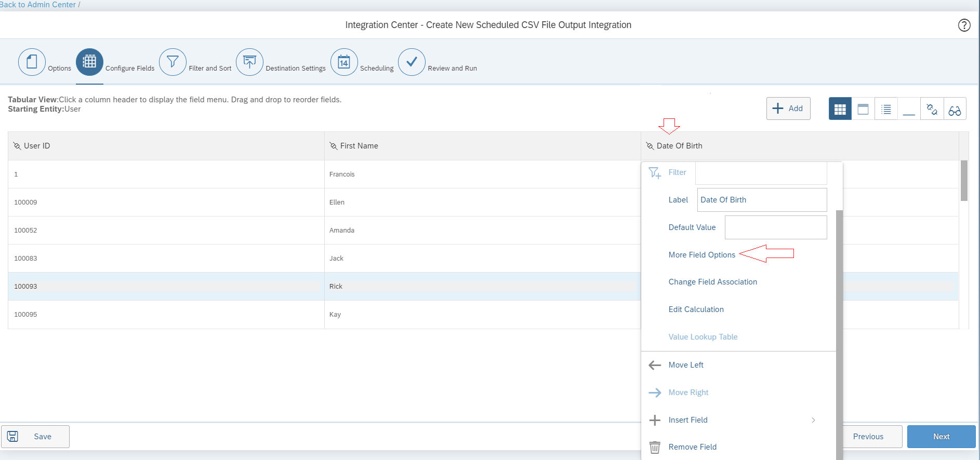Click the minimize line view icon

click(x=909, y=109)
